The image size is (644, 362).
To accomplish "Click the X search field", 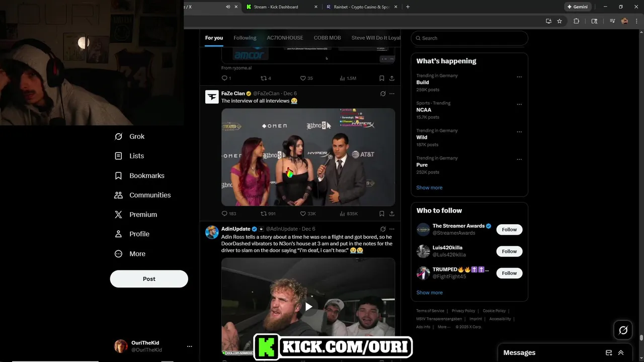I will tap(469, 38).
